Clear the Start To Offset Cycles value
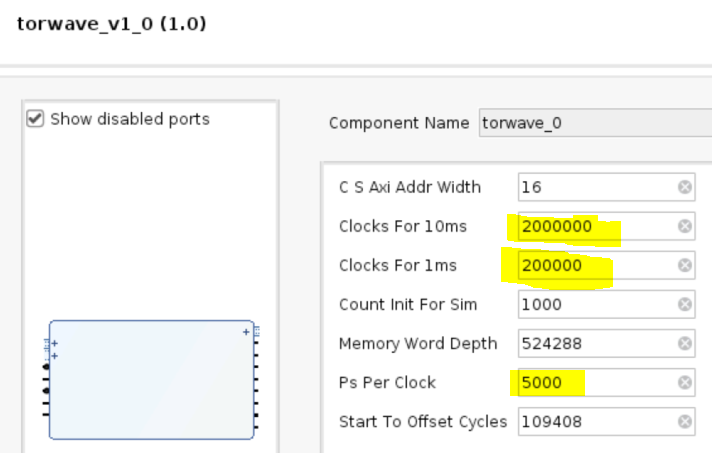 click(685, 421)
